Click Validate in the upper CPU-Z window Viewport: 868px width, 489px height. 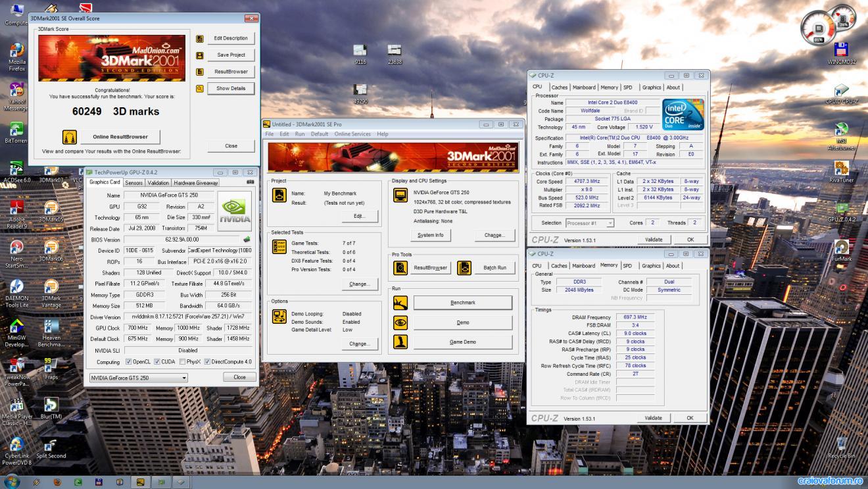(x=654, y=240)
